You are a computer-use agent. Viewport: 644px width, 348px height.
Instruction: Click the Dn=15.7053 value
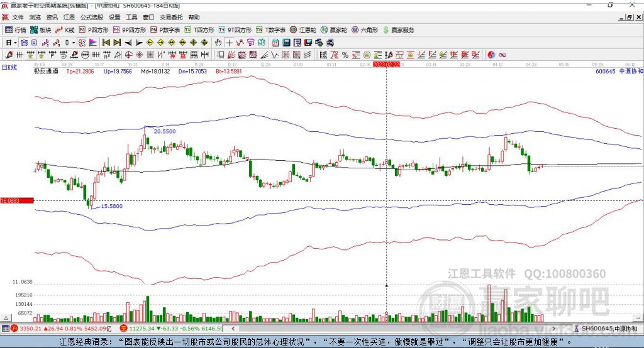point(192,71)
